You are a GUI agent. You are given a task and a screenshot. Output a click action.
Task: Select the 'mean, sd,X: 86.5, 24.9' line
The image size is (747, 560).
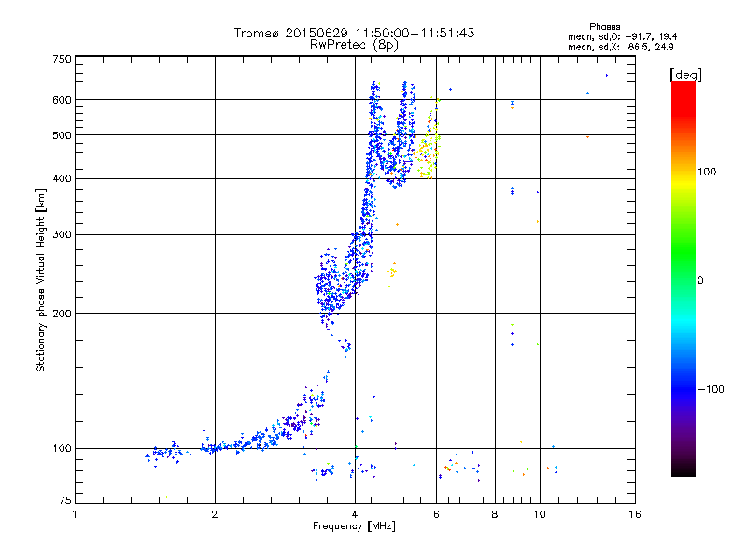[x=620, y=47]
